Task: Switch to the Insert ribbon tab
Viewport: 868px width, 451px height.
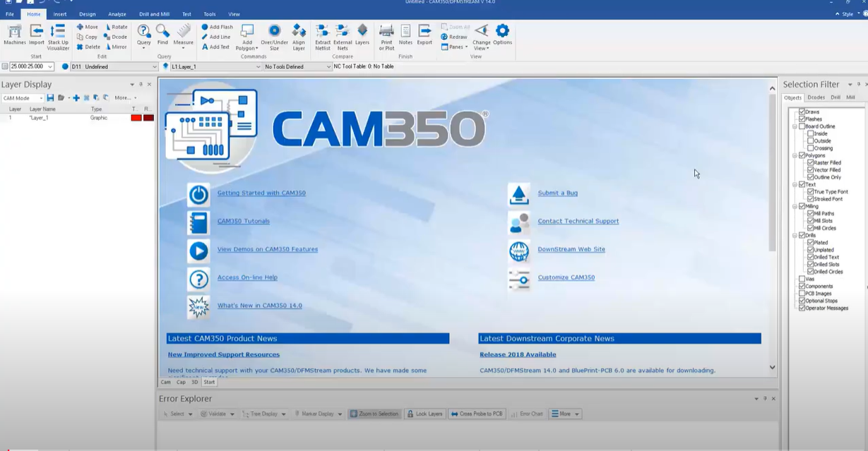Action: click(60, 14)
